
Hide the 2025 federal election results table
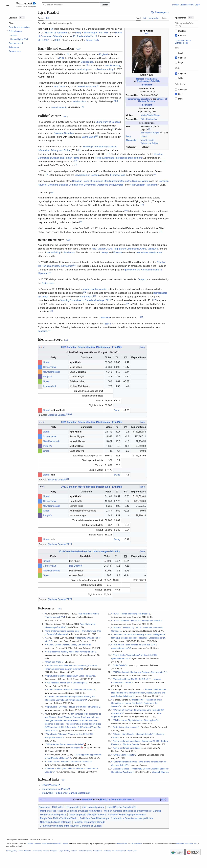click(x=142, y=347)
